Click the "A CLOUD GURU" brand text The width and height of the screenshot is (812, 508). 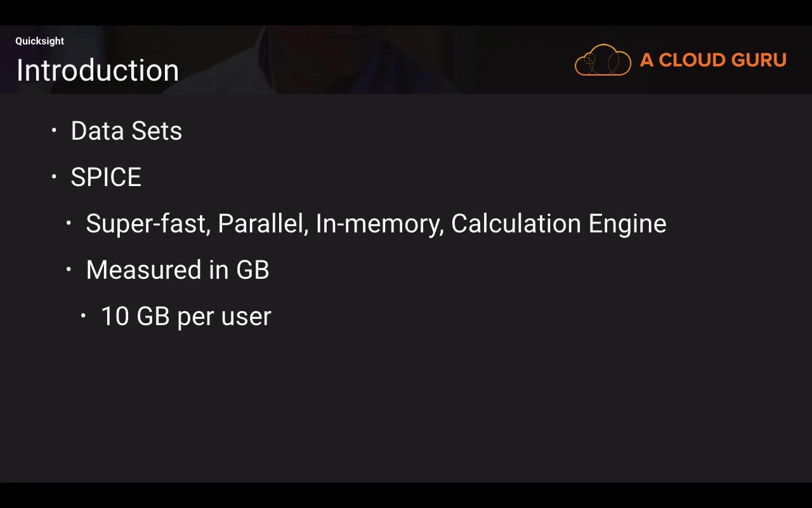click(713, 60)
